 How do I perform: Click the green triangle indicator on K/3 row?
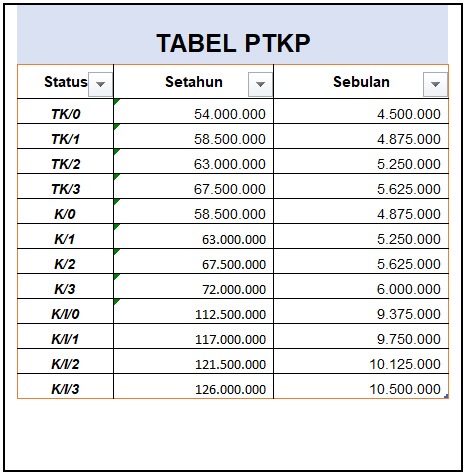tap(116, 276)
